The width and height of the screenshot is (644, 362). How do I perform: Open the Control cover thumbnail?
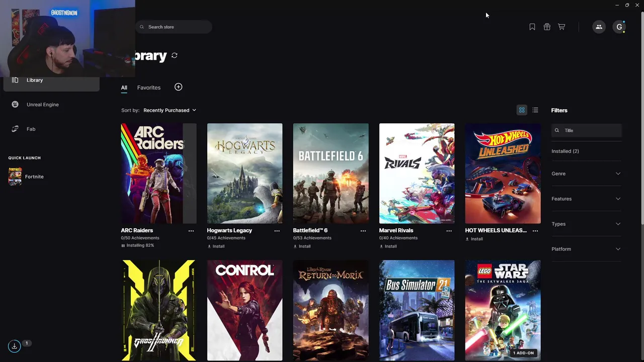245,310
